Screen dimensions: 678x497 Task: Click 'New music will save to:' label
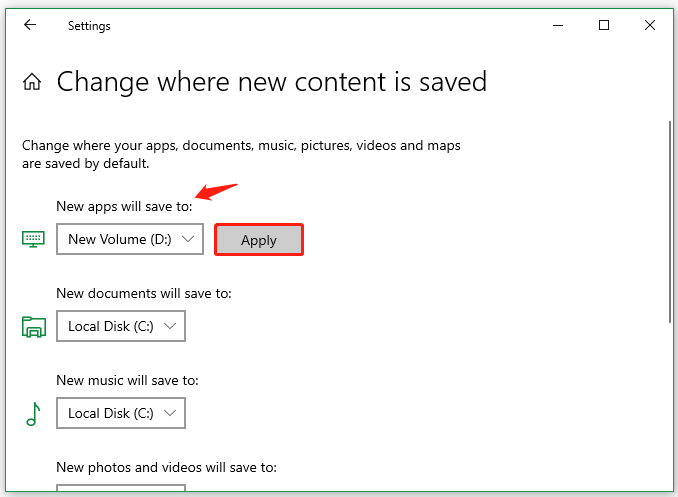pos(128,380)
